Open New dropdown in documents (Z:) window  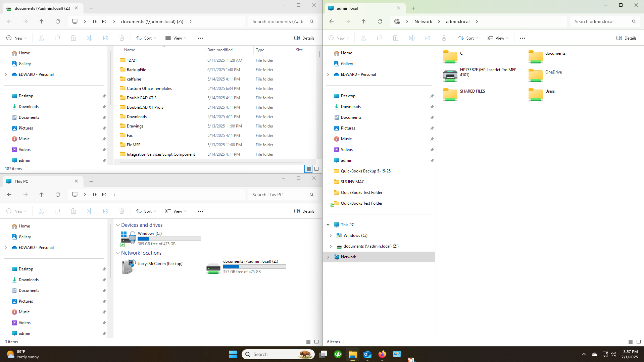click(x=16, y=38)
